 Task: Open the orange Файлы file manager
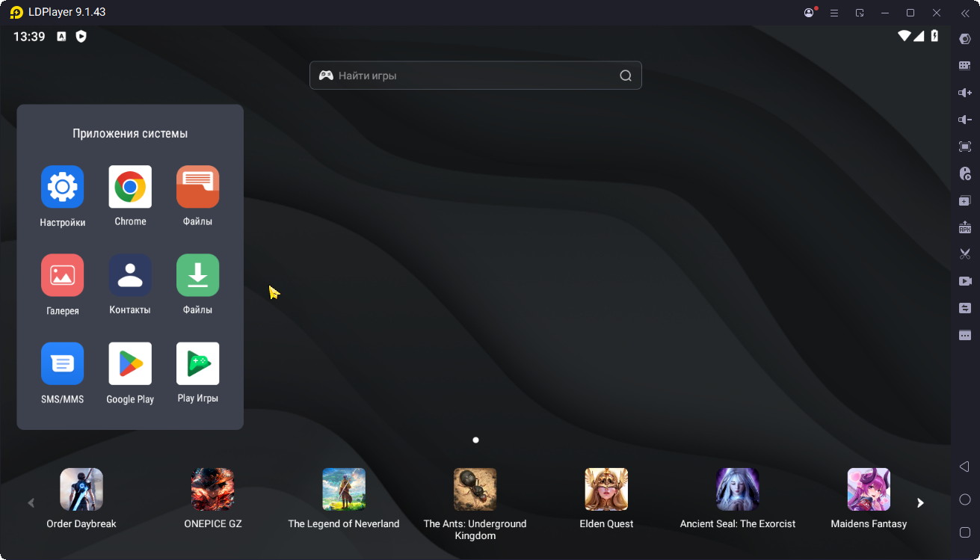197,187
